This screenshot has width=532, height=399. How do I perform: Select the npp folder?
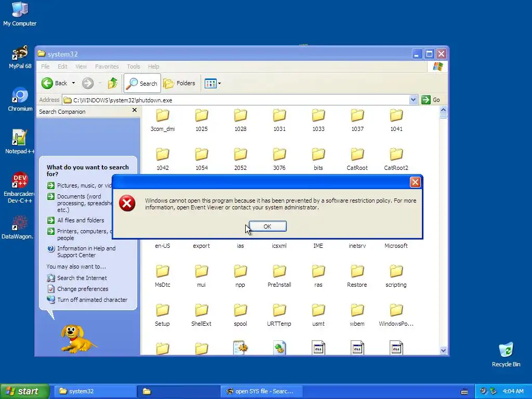(241, 276)
